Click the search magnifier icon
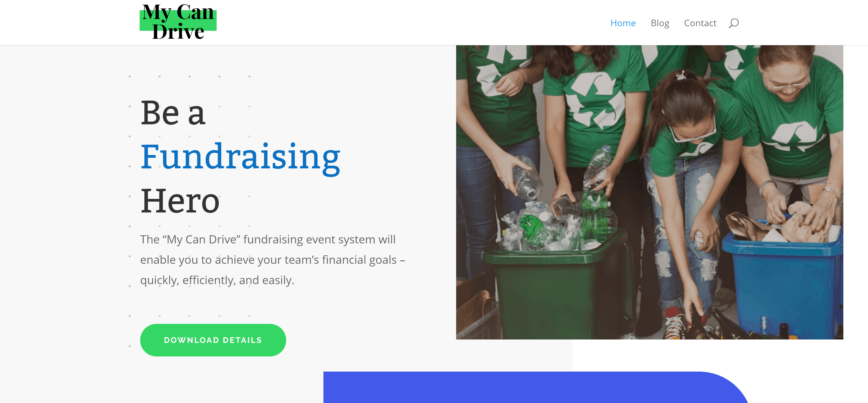 (x=734, y=23)
